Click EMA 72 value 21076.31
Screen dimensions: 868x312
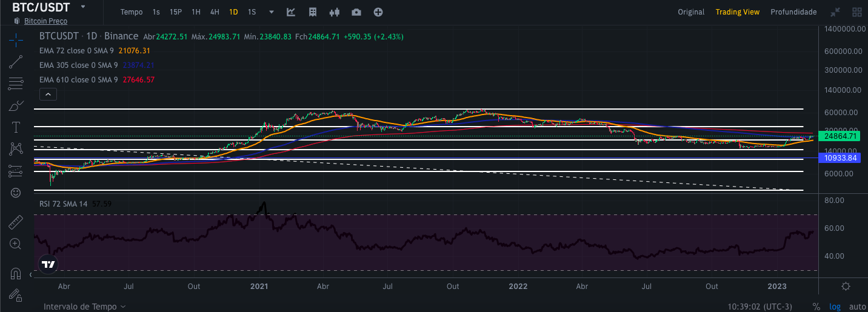click(135, 50)
